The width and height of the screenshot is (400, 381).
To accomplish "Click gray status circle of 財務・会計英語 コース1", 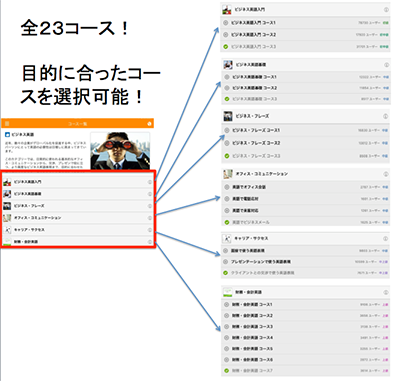I will click(227, 304).
